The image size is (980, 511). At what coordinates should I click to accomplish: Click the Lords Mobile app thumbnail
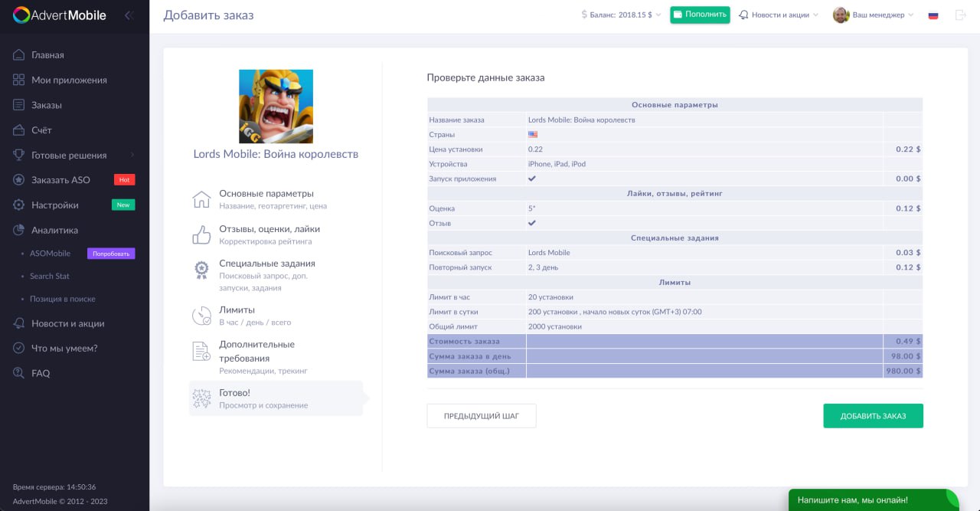(x=276, y=106)
